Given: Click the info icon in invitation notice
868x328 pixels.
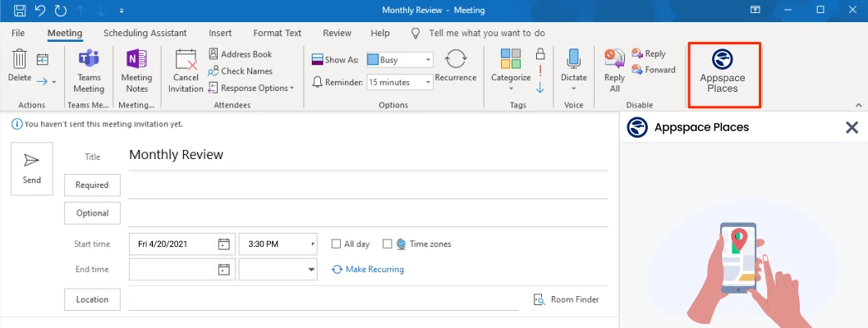Looking at the screenshot, I should tap(16, 125).
